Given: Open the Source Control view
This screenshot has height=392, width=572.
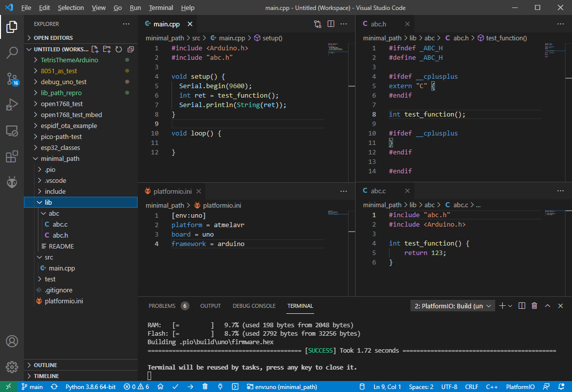Looking at the screenshot, I should [12, 79].
